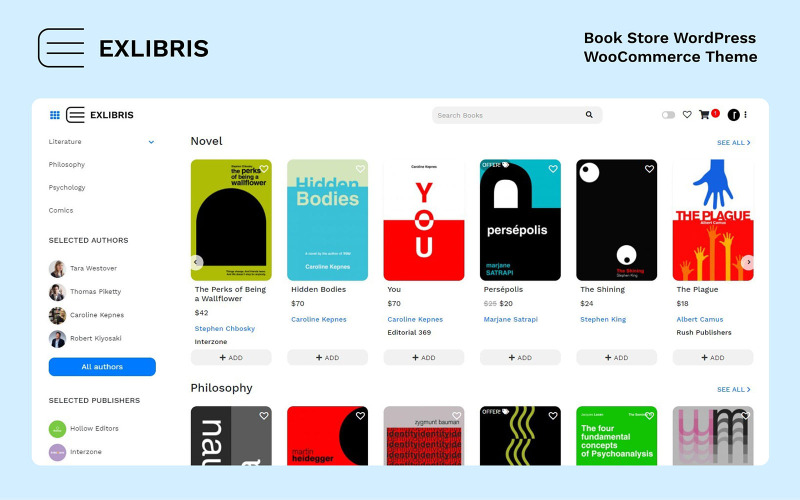800x500 pixels.
Task: Open the Hollow Editors publisher icon
Action: pos(57,429)
